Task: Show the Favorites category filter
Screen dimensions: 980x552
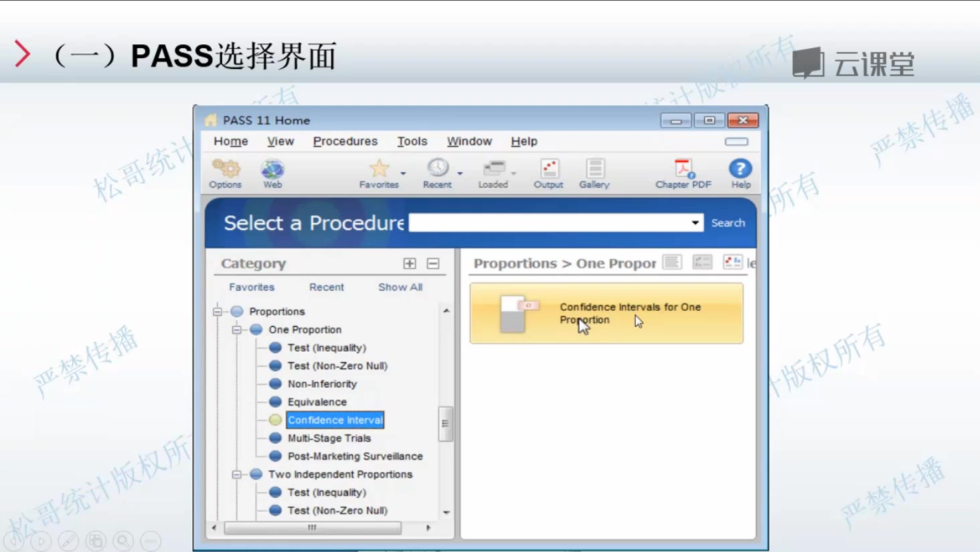Action: click(x=252, y=287)
